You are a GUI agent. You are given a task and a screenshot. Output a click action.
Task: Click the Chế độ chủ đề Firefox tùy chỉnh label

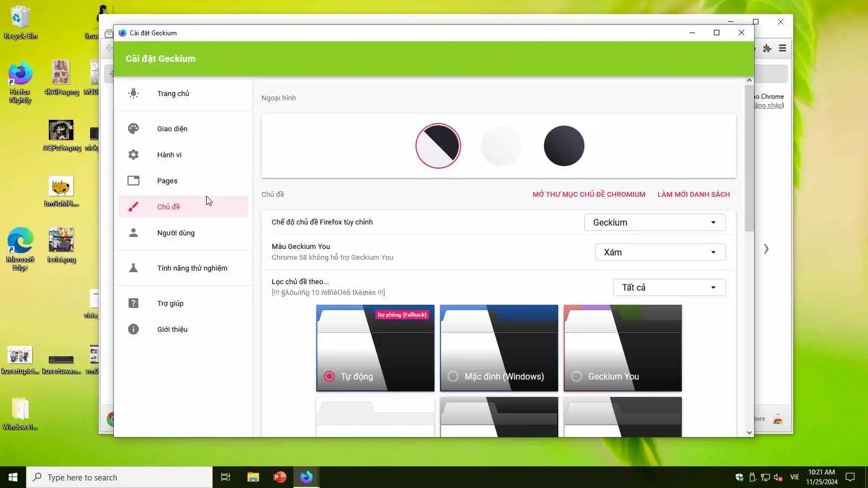[x=322, y=222]
